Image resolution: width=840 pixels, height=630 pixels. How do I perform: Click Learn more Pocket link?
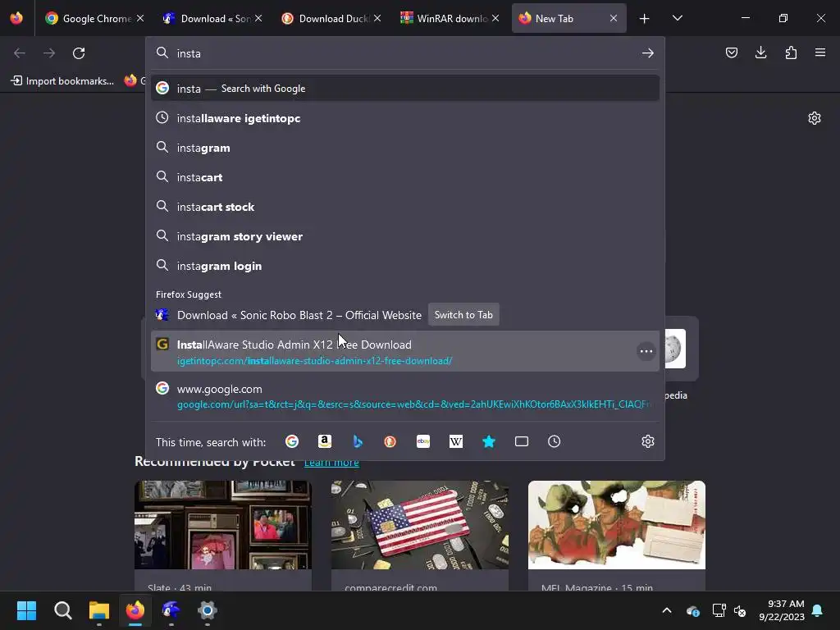pos(331,463)
